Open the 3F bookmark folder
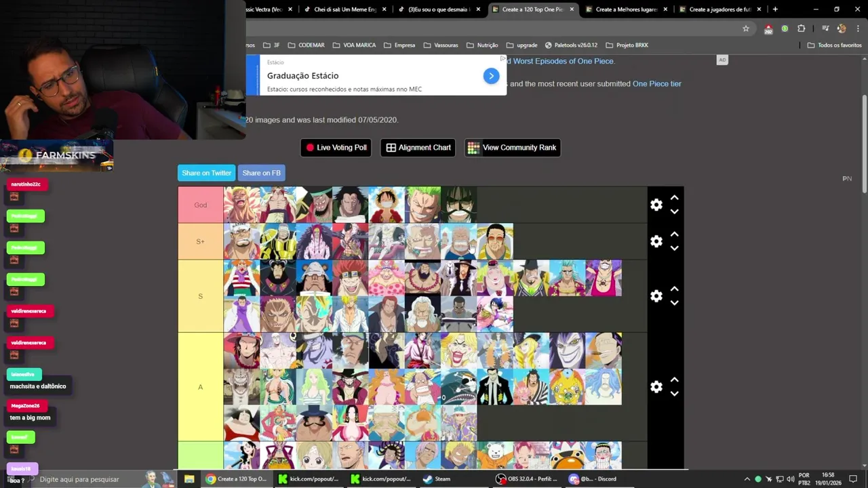This screenshot has width=868, height=488. point(271,45)
